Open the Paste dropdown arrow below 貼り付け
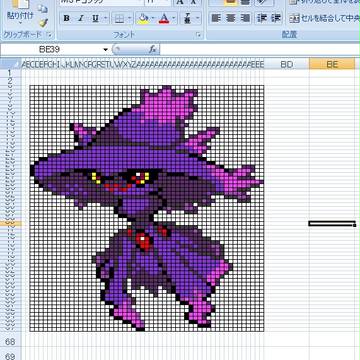 point(20,23)
